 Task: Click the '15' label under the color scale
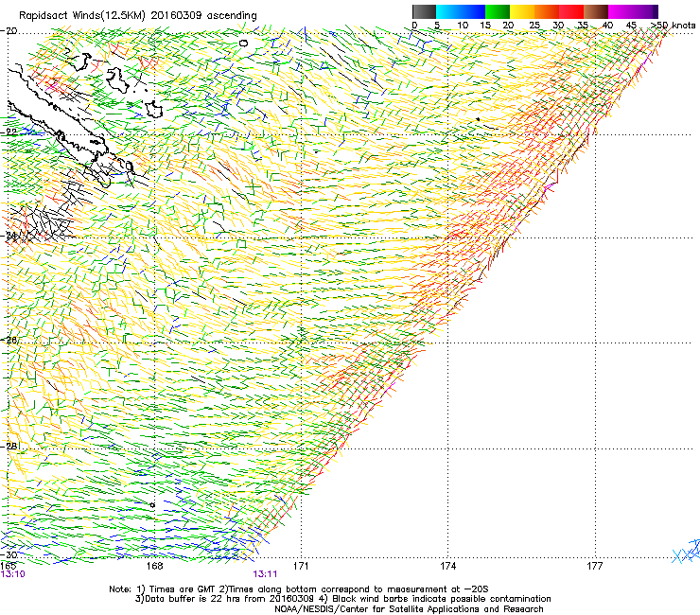click(485, 26)
